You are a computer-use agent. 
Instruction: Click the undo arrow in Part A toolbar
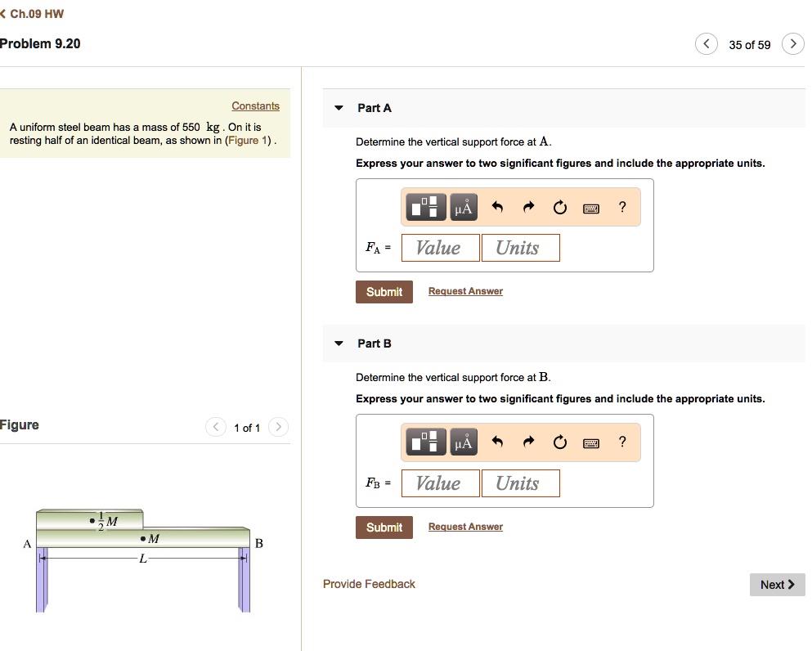pyautogui.click(x=497, y=207)
